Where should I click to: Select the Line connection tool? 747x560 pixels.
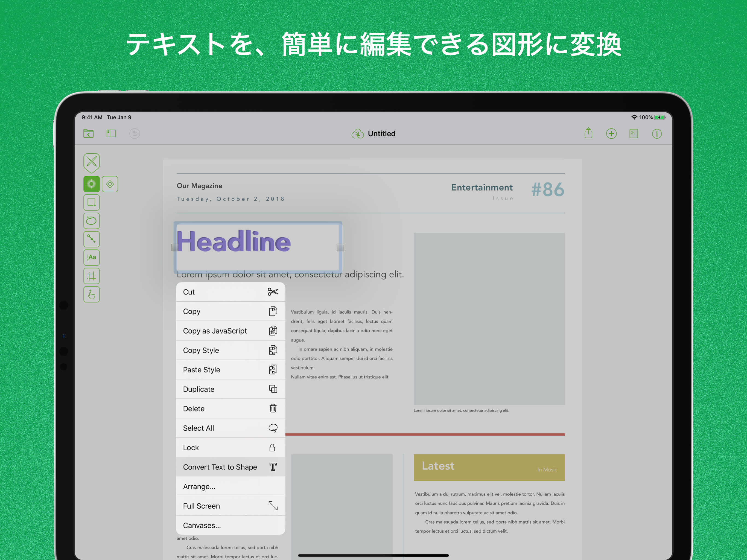(x=92, y=239)
